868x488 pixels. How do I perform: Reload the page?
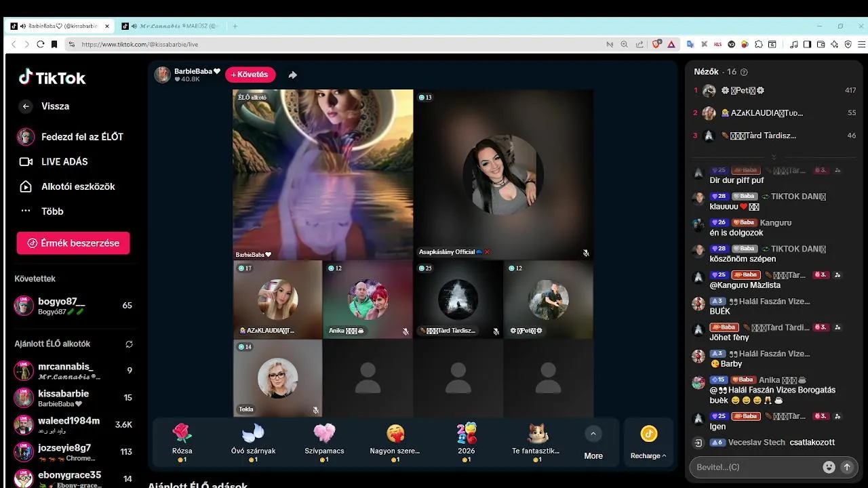[41, 44]
